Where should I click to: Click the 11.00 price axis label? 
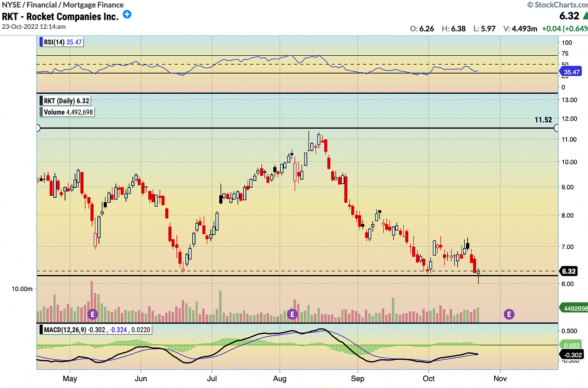[x=569, y=139]
